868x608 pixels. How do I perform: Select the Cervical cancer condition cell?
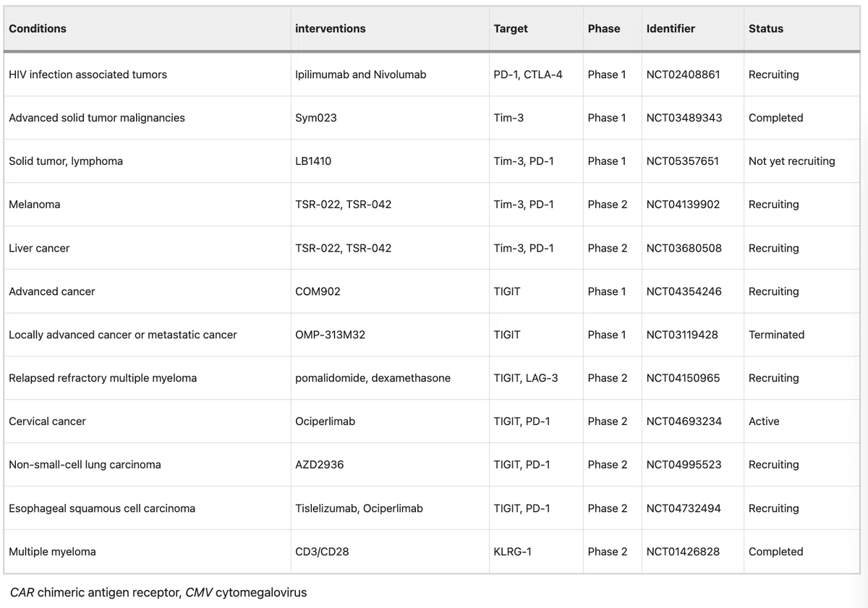[47, 421]
